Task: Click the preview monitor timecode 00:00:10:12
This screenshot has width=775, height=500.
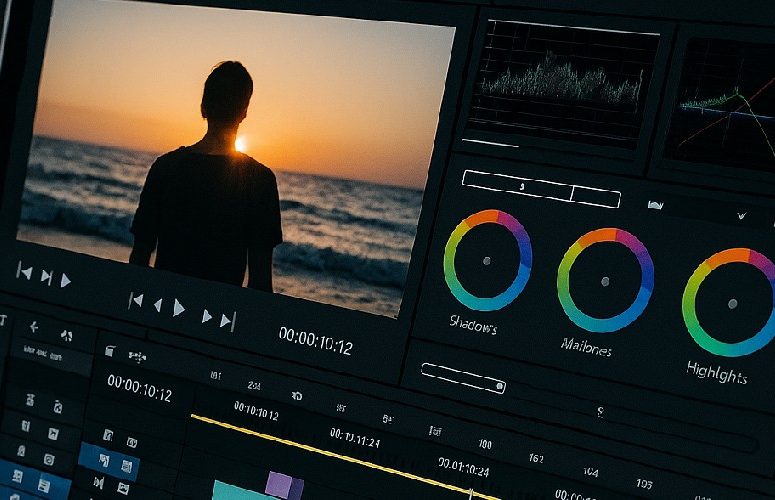Action: 315,340
